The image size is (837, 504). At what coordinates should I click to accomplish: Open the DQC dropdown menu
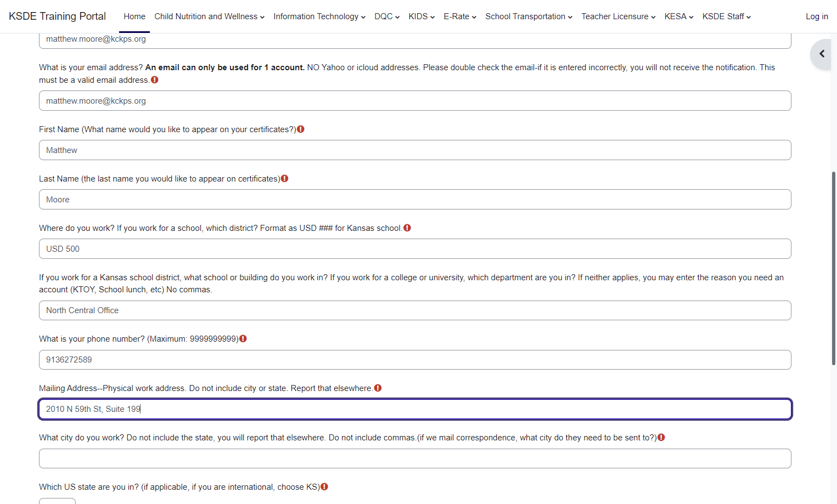tap(387, 16)
